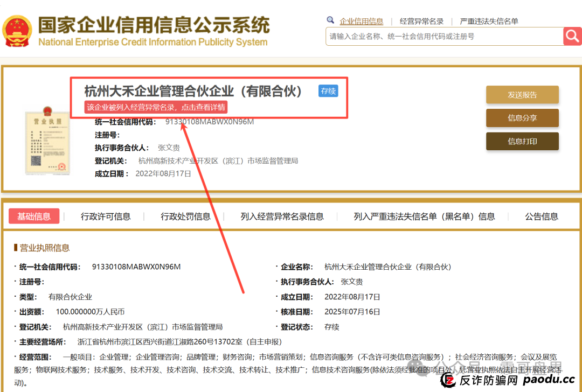The image size is (582, 392).
Task: Click the 发送报告 button
Action: pos(522,94)
